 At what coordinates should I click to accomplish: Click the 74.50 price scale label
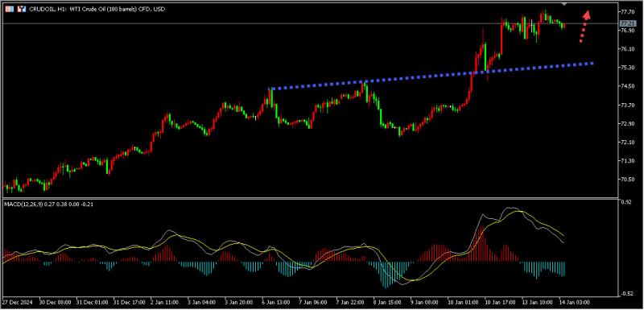pos(627,86)
